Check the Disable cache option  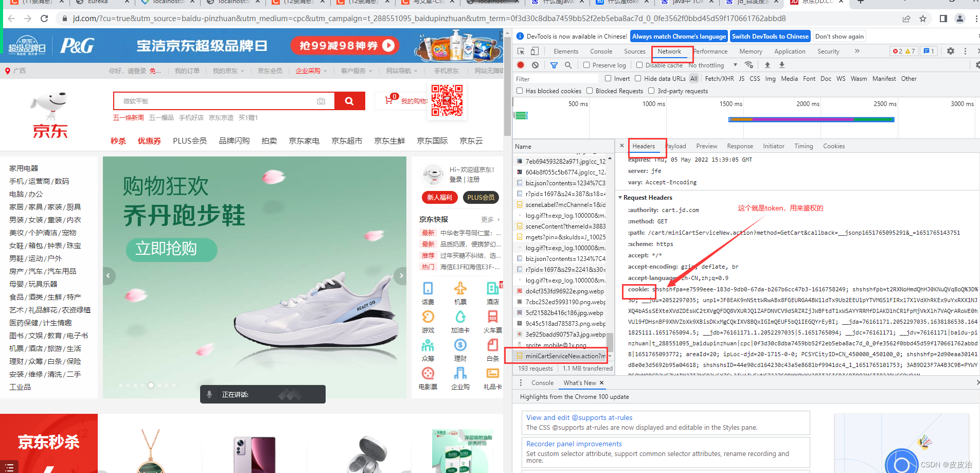coord(638,65)
